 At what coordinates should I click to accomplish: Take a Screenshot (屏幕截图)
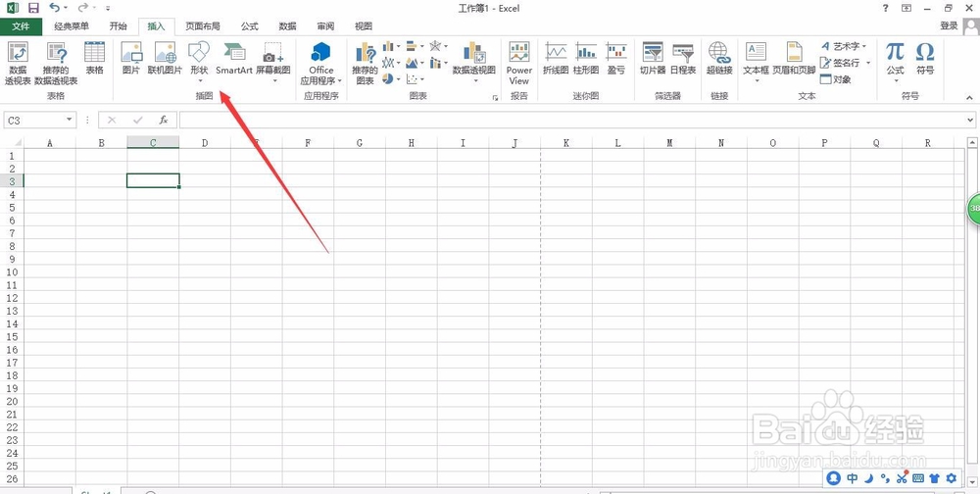pos(273,63)
